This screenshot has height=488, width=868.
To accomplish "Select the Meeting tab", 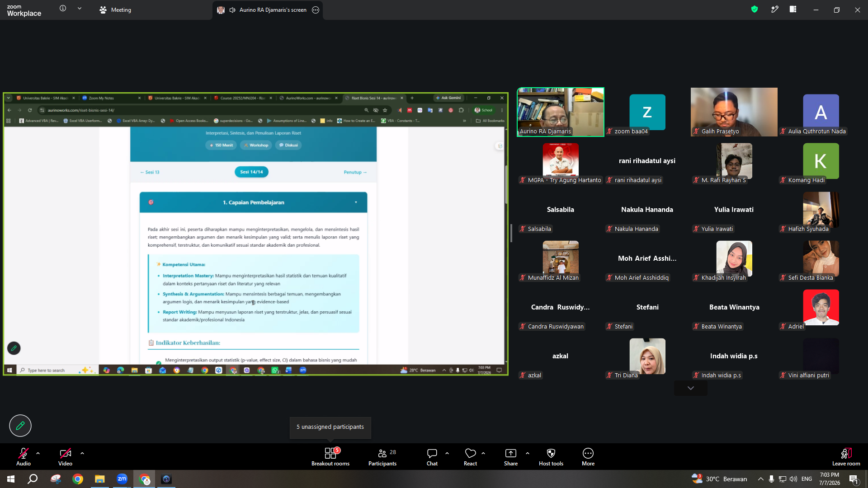I will (x=115, y=10).
